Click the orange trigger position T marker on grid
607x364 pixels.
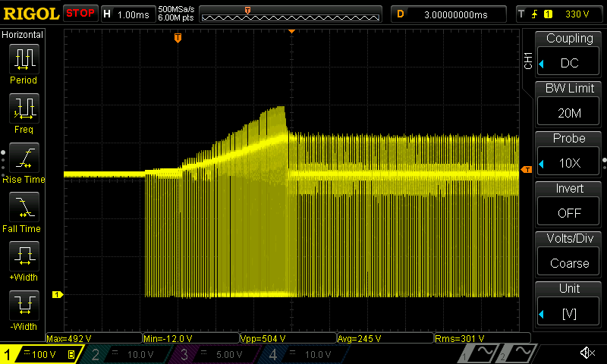coord(178,37)
